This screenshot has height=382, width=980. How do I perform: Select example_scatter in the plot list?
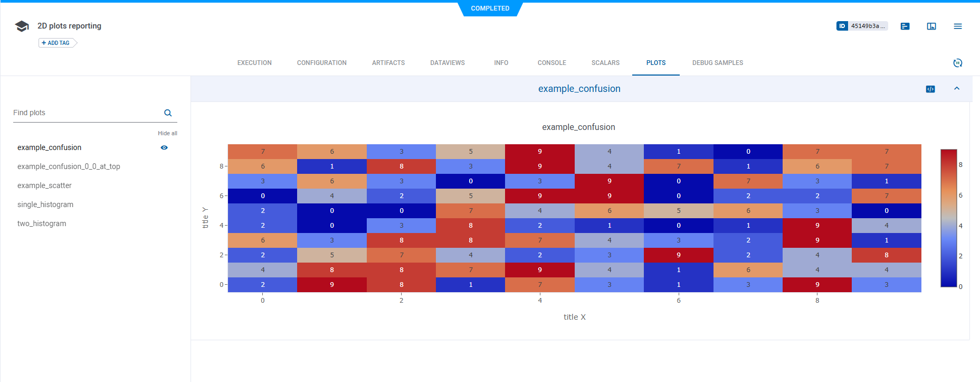coord(44,185)
